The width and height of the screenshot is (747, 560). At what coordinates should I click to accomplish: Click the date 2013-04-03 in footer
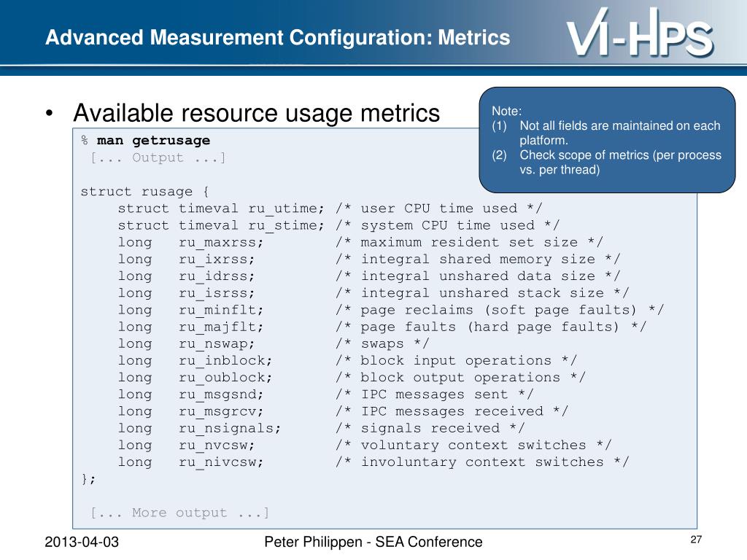[x=82, y=542]
